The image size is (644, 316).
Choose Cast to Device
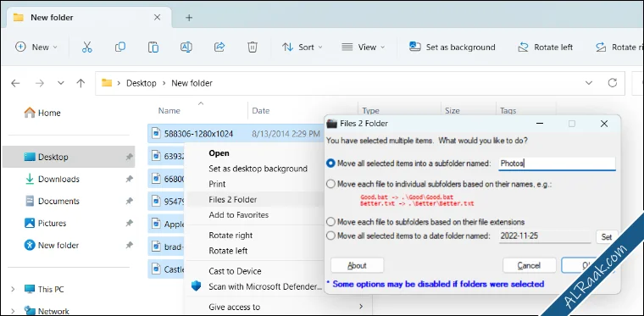[x=235, y=271]
